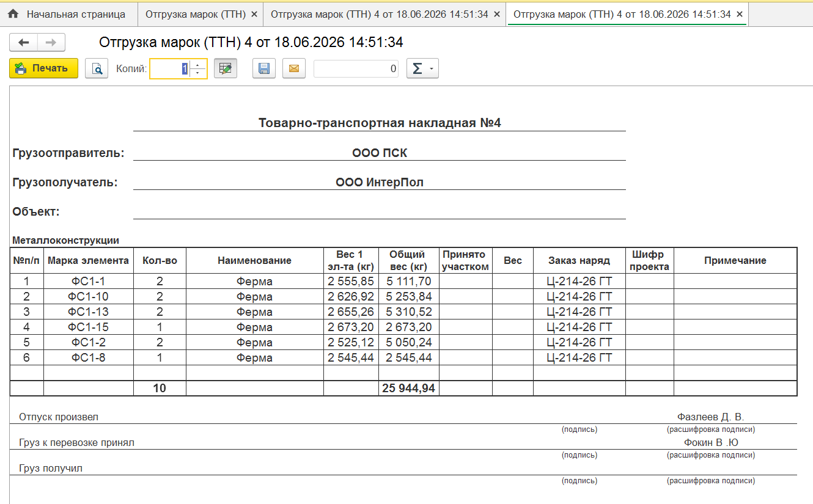Click total weight value 5 310,52
The width and height of the screenshot is (813, 504).
[x=408, y=312]
